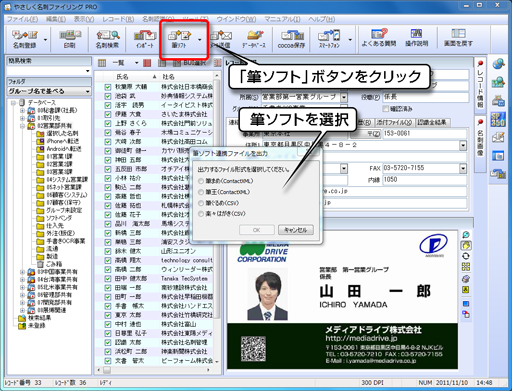Click the 筆ソフト toolbar button

point(179,39)
